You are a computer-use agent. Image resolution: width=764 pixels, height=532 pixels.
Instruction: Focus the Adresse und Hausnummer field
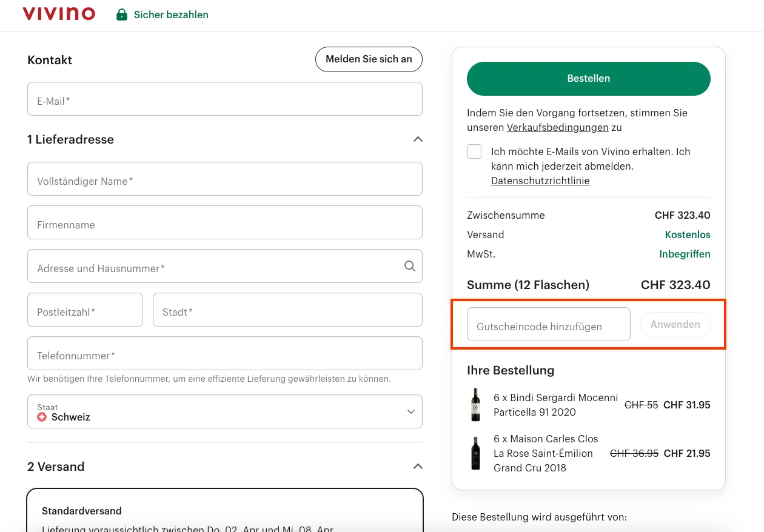(x=225, y=266)
